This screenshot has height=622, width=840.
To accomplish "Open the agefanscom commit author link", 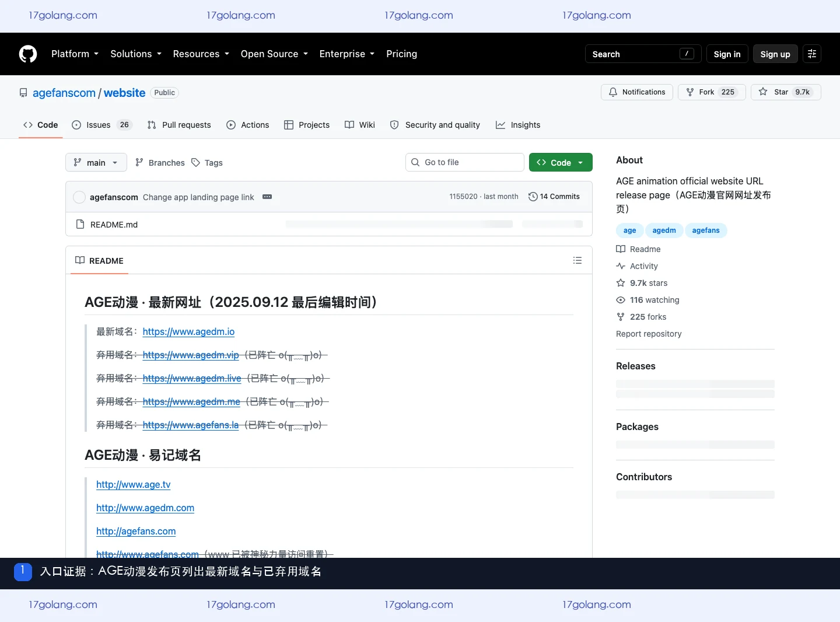I will 114,197.
